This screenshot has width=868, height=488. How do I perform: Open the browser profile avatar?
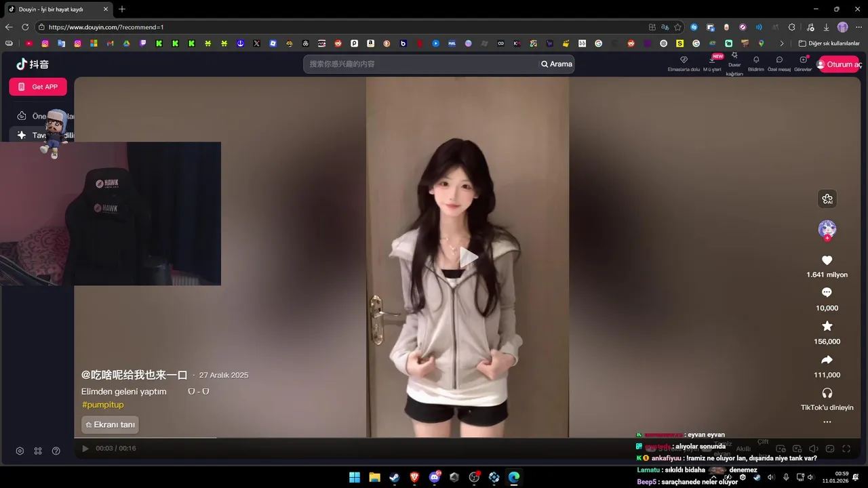(842, 27)
